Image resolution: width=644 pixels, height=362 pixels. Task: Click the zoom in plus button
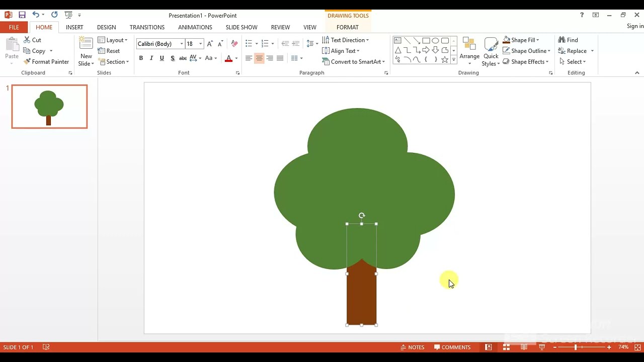[609, 347]
